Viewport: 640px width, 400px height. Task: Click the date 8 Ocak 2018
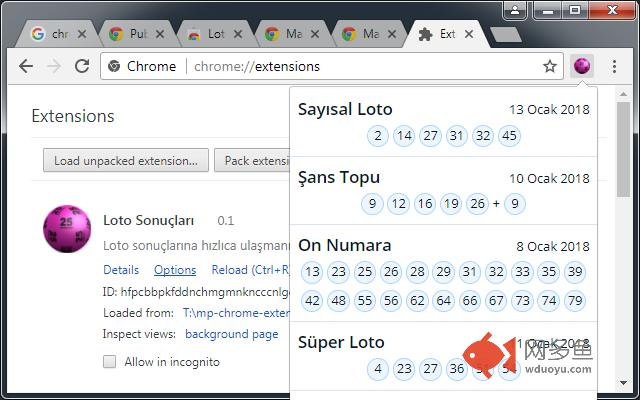553,247
